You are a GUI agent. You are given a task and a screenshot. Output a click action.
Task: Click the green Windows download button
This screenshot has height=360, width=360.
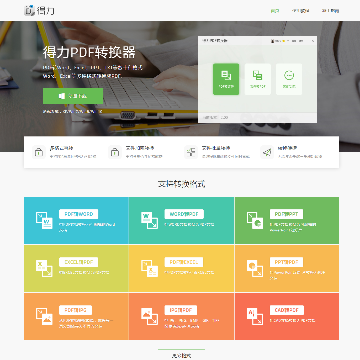coord(73,96)
